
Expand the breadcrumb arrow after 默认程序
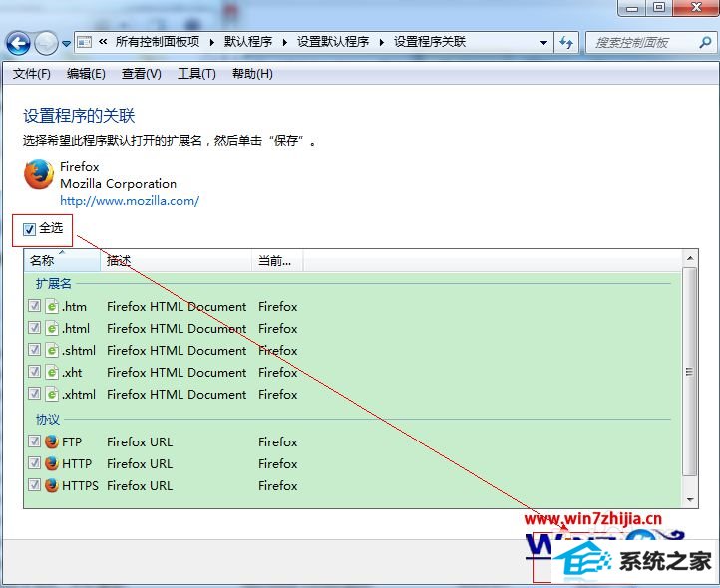click(x=283, y=42)
